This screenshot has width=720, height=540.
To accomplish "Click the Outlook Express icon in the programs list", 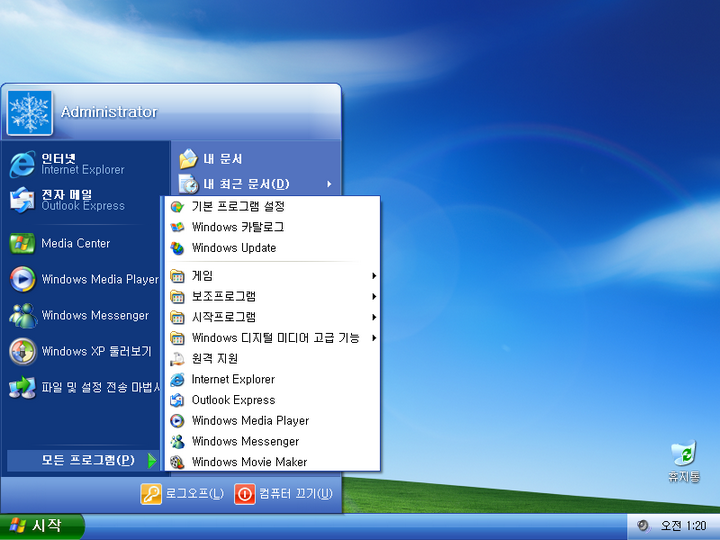I will pos(177,400).
